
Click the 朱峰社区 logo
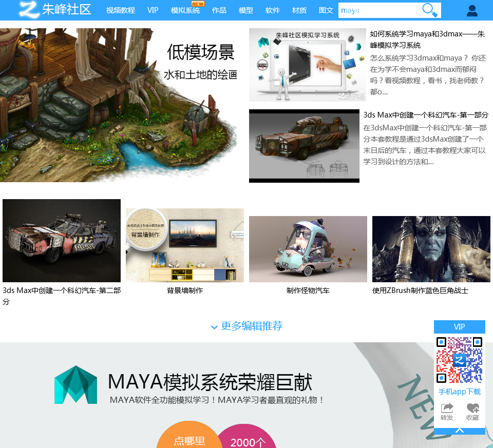click(x=55, y=9)
